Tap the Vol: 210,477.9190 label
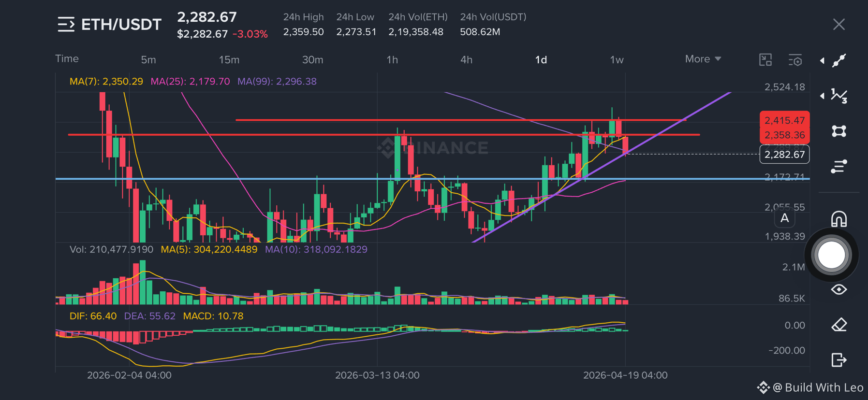 (x=111, y=249)
